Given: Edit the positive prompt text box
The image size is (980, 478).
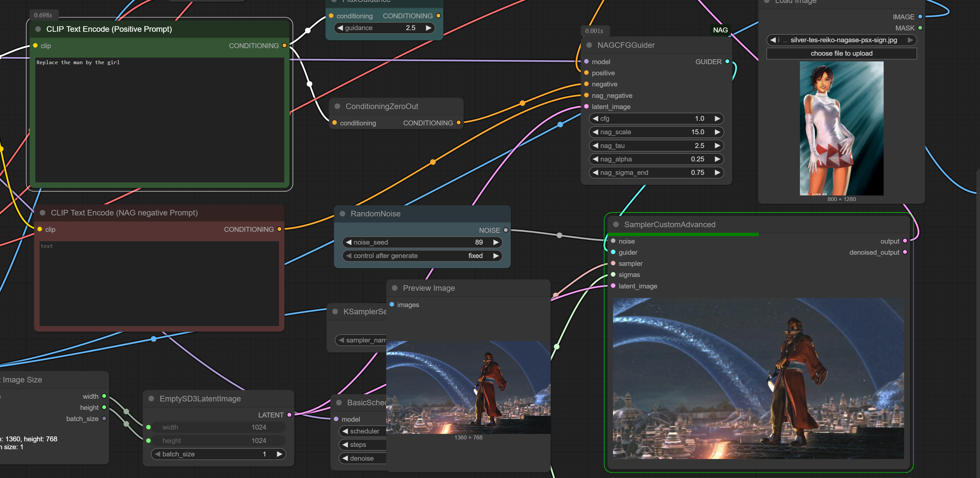Looking at the screenshot, I should click(160, 119).
